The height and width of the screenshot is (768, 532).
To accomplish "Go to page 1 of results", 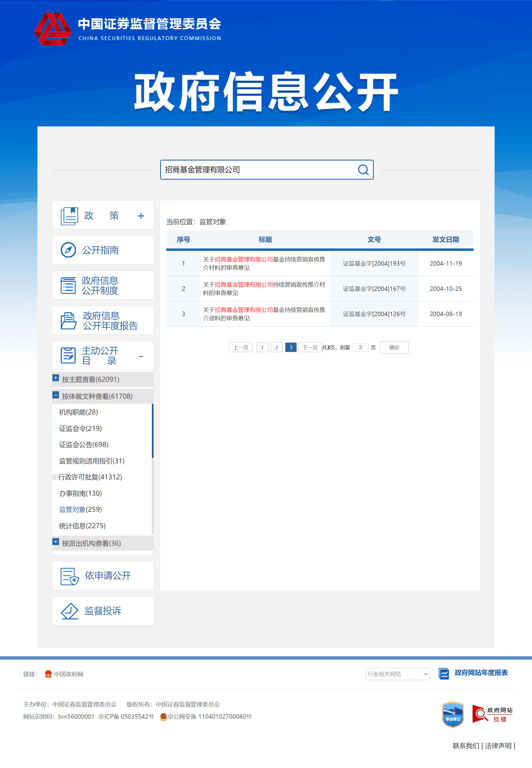I will [262, 347].
